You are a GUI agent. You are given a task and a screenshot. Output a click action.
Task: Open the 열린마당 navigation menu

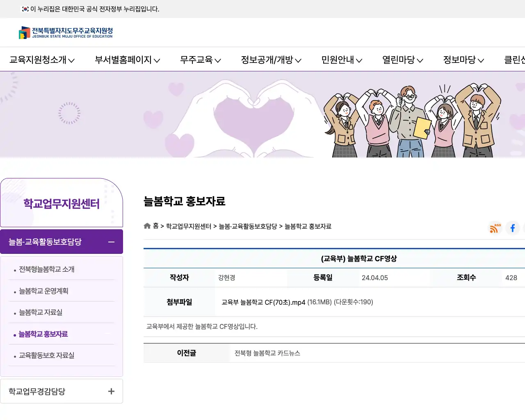point(402,60)
